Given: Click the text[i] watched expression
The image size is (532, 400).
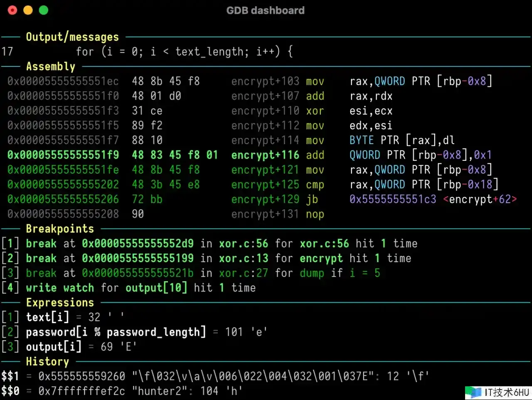Looking at the screenshot, I should [x=47, y=317].
